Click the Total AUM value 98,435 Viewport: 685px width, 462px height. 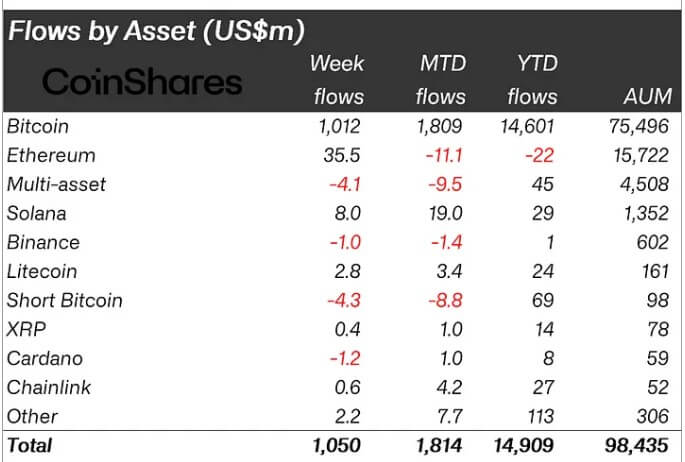point(637,446)
